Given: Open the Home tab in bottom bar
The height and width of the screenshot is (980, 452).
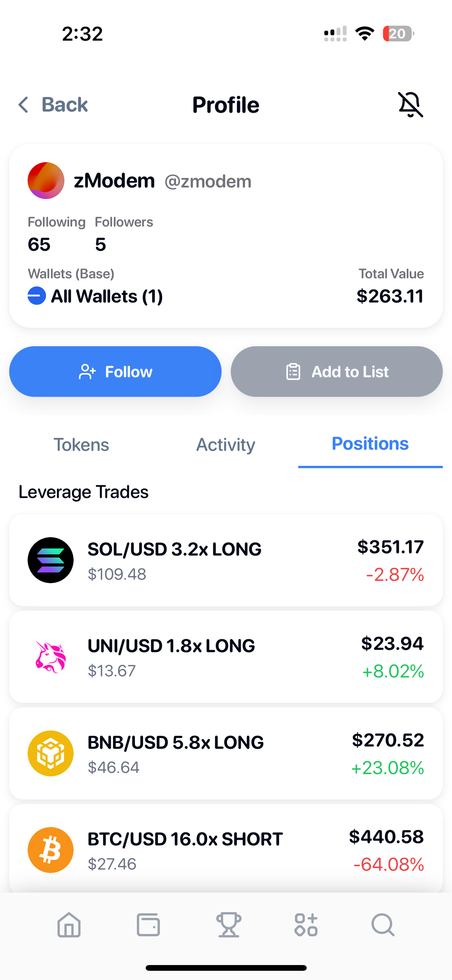Looking at the screenshot, I should click(69, 924).
